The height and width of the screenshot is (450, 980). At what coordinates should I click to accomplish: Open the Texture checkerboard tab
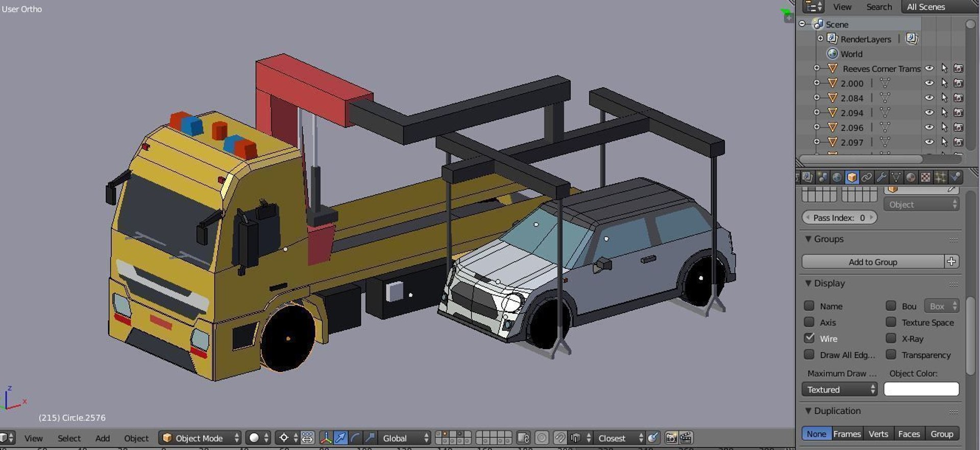click(x=925, y=177)
